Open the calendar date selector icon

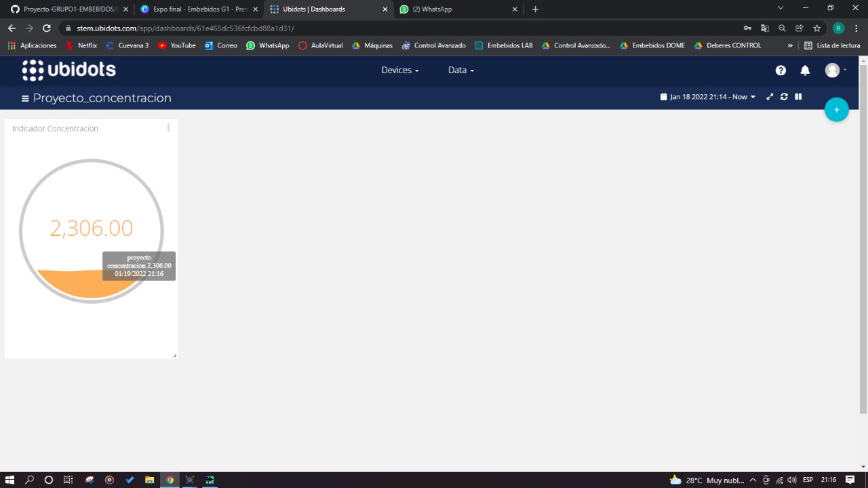pyautogui.click(x=663, y=96)
